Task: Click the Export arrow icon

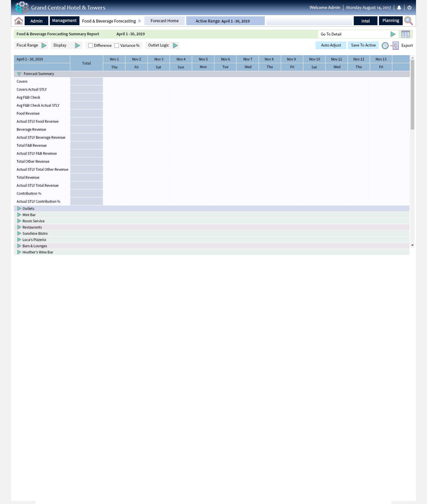Action: [x=395, y=46]
